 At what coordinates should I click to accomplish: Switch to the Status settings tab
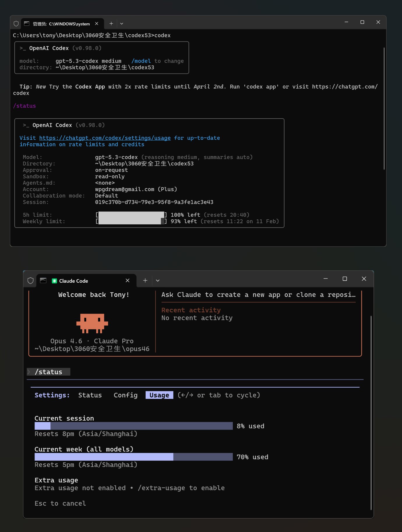90,395
